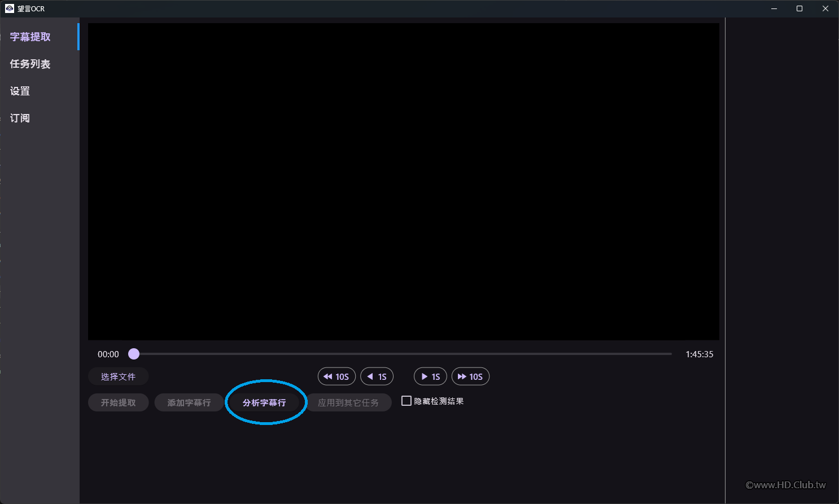
Task: Skip ahead 10 seconds in the video
Action: tap(470, 376)
